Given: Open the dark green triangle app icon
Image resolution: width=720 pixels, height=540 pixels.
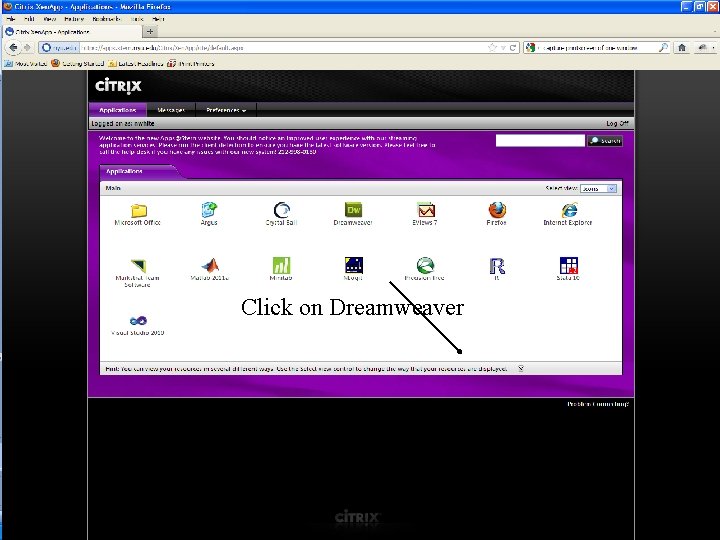Looking at the screenshot, I should (138, 265).
